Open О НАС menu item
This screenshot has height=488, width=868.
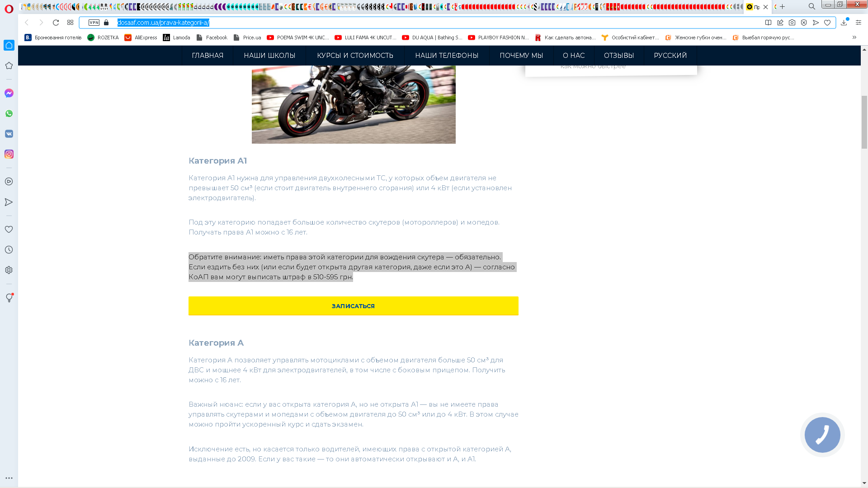click(574, 56)
